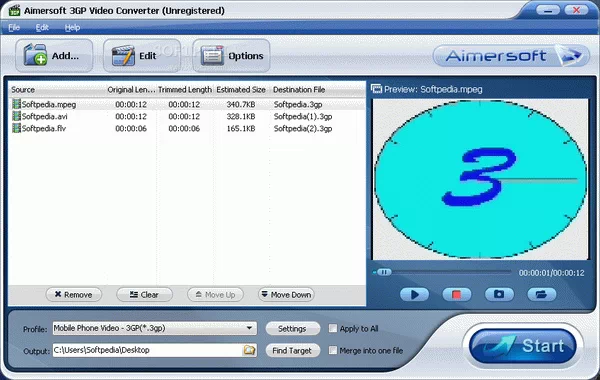Click destination Softpedia.3gp

click(298, 104)
